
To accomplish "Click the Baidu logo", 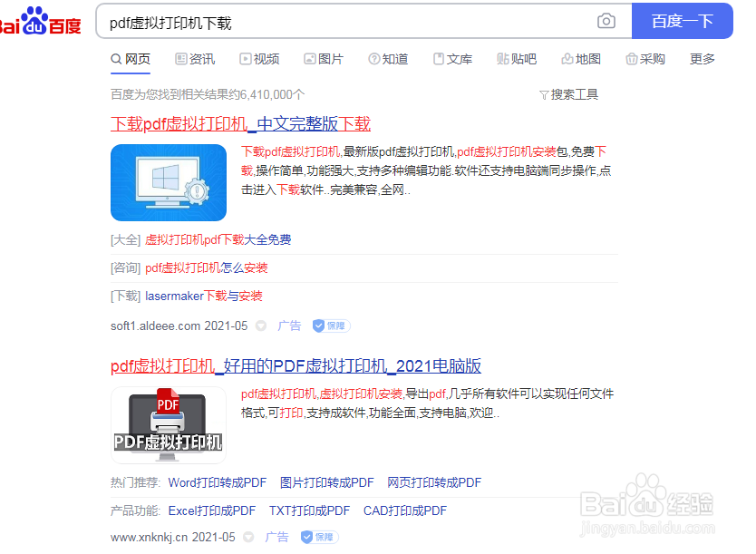I will click(41, 21).
